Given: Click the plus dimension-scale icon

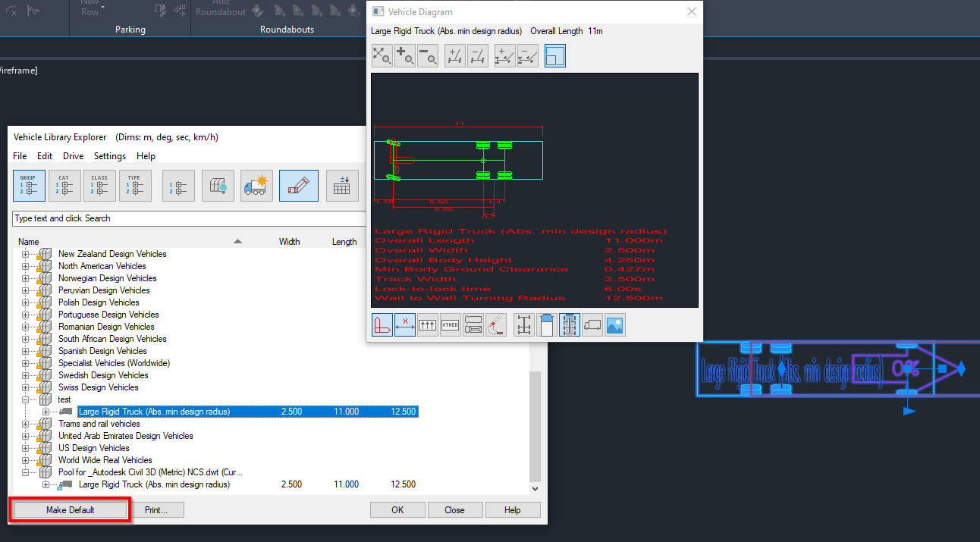Looking at the screenshot, I should point(454,56).
